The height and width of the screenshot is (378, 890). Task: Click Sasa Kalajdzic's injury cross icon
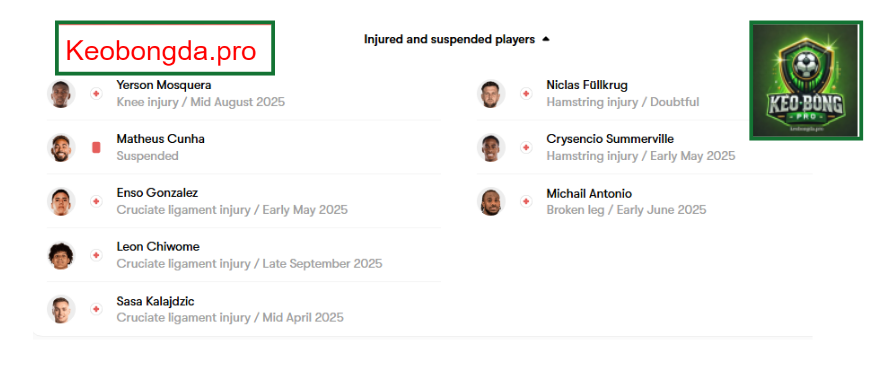pyautogui.click(x=96, y=309)
